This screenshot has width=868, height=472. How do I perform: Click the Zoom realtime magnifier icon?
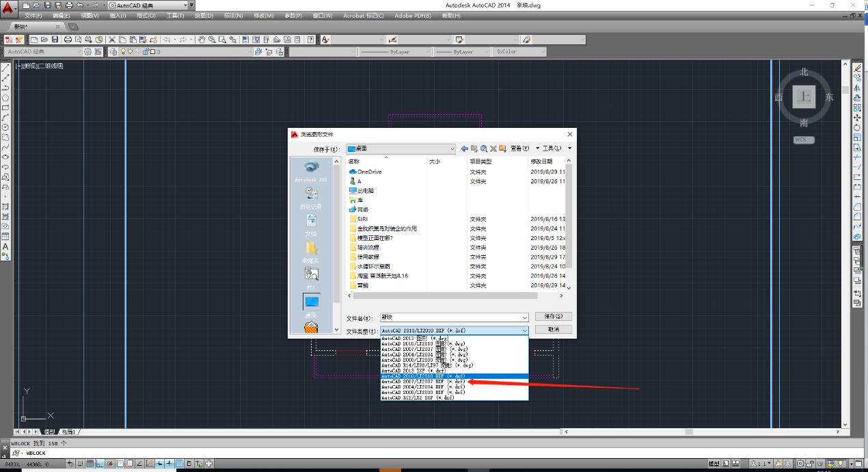pyautogui.click(x=213, y=40)
